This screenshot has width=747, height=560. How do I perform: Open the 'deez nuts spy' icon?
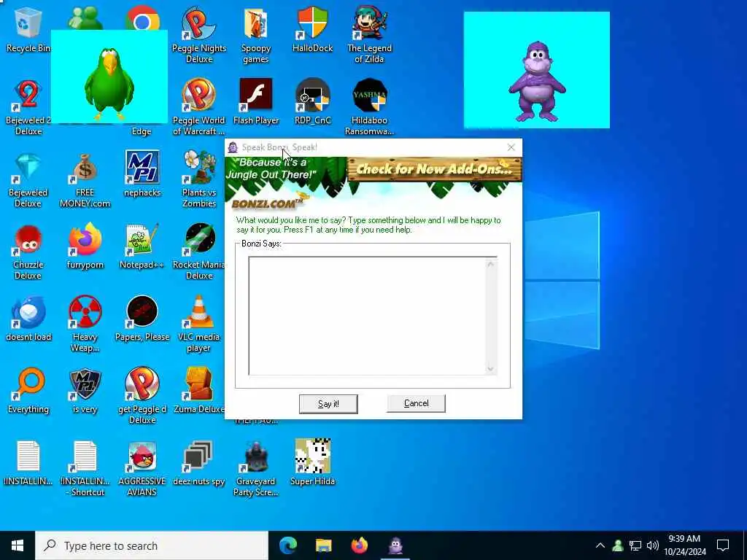[198, 457]
